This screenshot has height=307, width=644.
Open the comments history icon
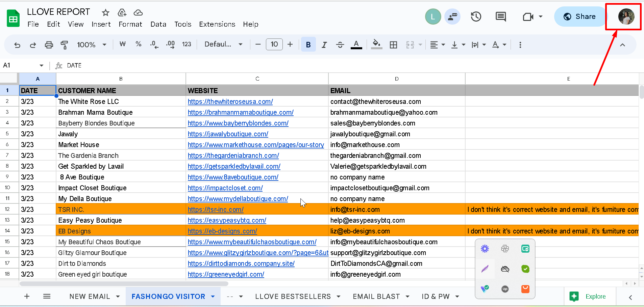(x=501, y=17)
